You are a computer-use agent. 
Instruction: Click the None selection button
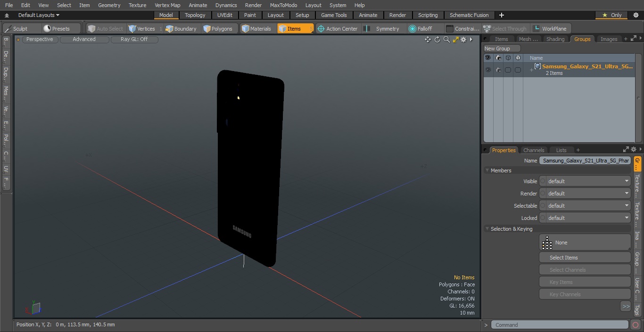point(585,243)
